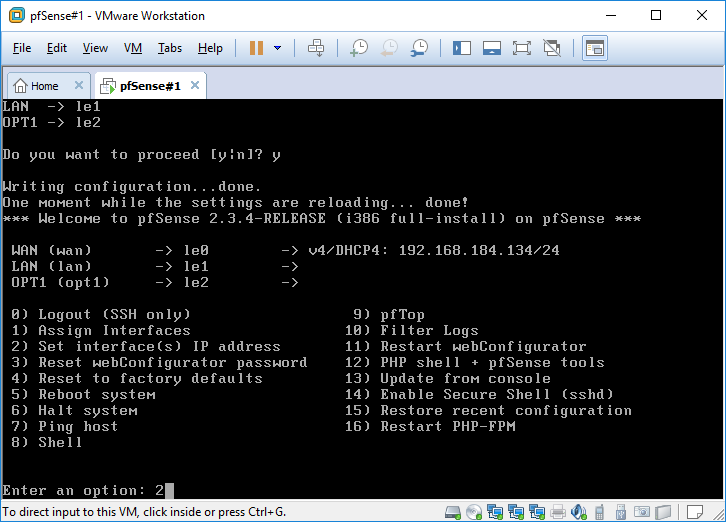Click the VMware logo in the title bar
The height and width of the screenshot is (522, 726).
point(17,15)
